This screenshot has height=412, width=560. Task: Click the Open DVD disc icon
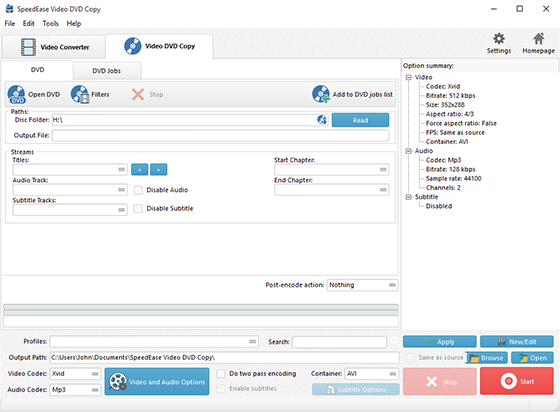tap(16, 94)
